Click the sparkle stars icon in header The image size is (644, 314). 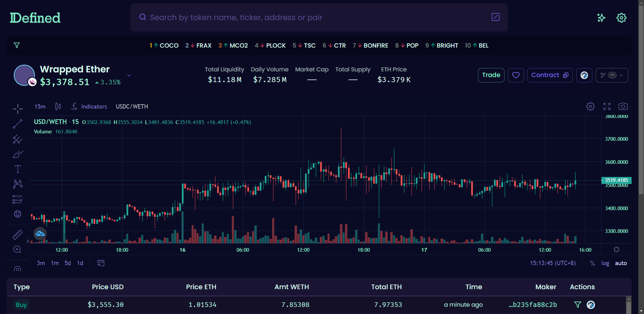601,18
